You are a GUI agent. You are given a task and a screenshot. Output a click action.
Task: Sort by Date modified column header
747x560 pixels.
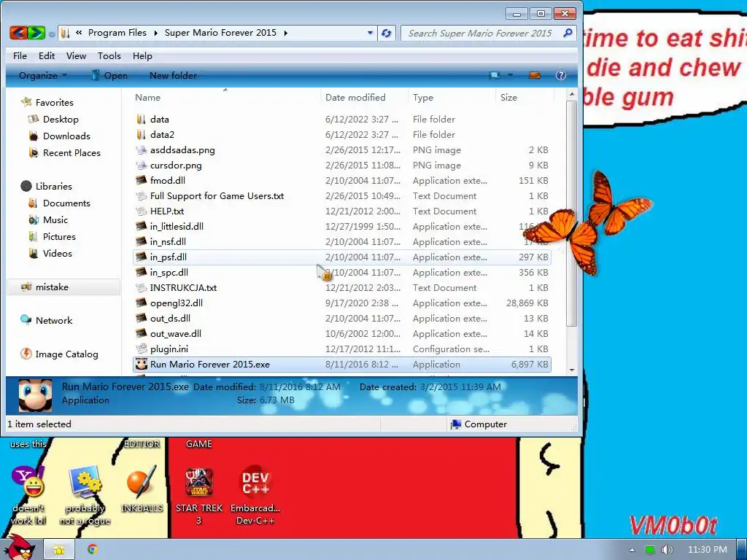(x=355, y=97)
